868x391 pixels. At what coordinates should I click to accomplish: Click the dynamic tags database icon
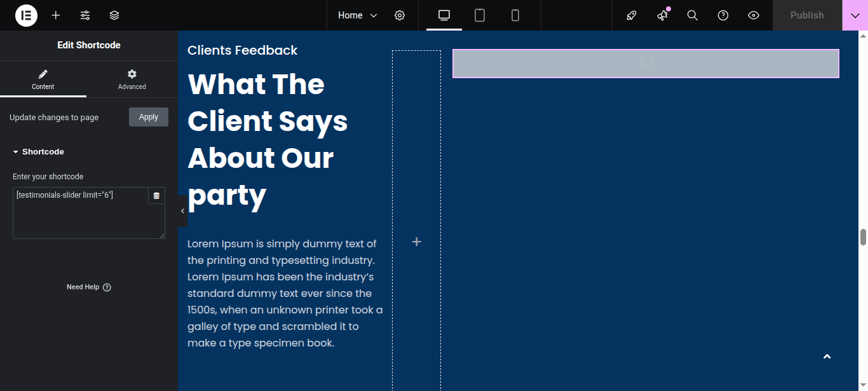click(x=156, y=196)
